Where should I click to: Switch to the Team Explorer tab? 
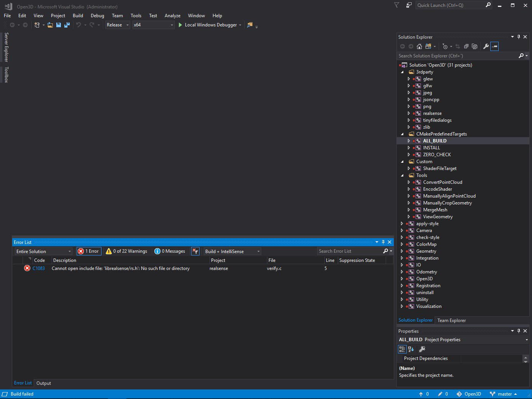coord(452,321)
